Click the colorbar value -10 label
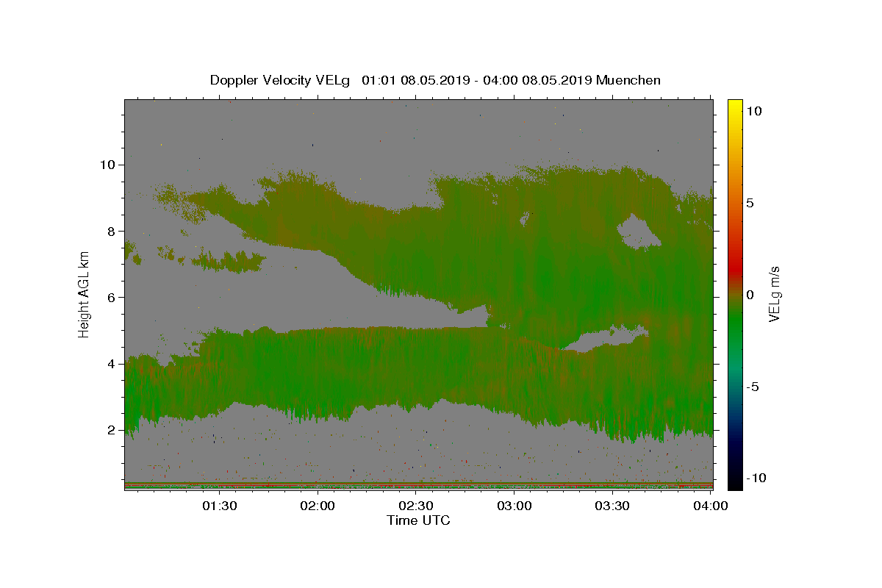The height and width of the screenshot is (588, 882). [756, 478]
